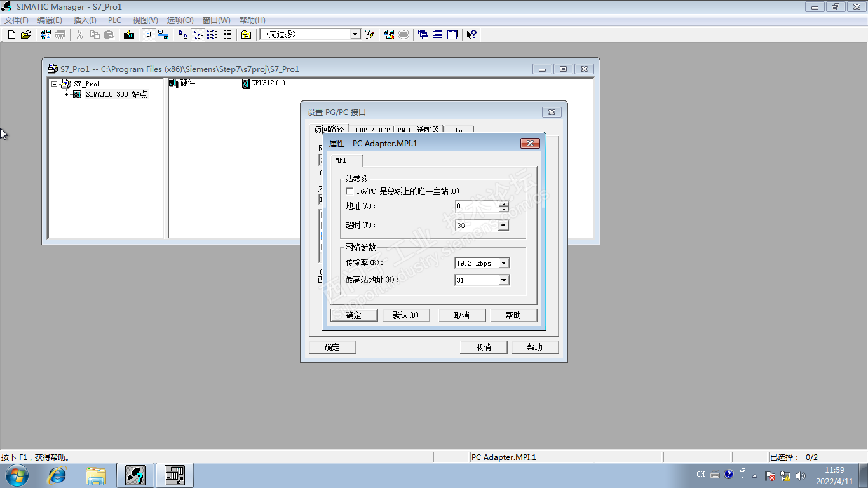Switch to List view icon
Screen dimensions: 868x488
click(212, 35)
